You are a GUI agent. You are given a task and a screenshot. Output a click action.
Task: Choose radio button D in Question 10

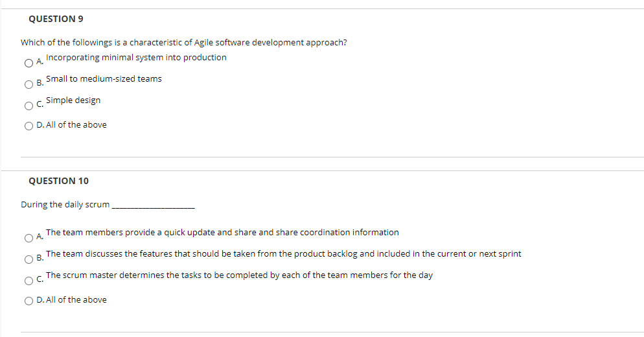coord(29,300)
